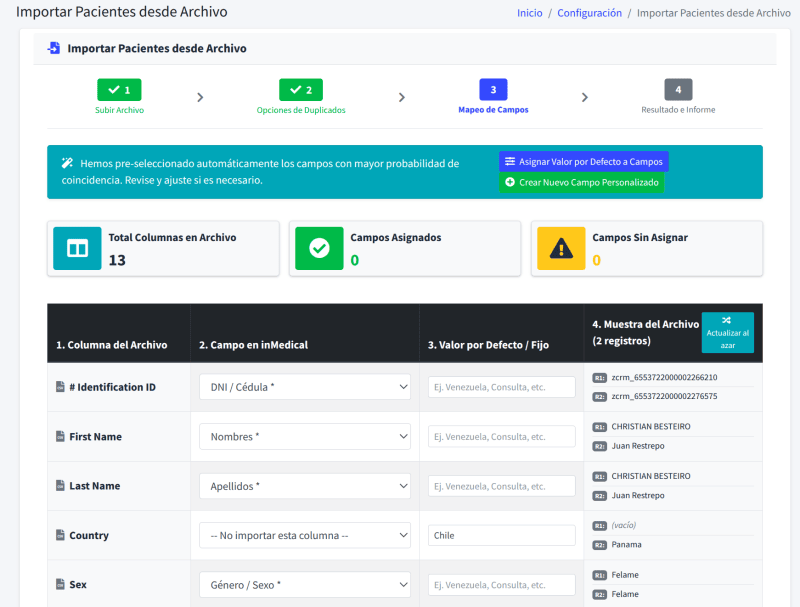This screenshot has width=800, height=607.
Task: Select step 3 Mapeo de Campos
Action: tap(493, 90)
